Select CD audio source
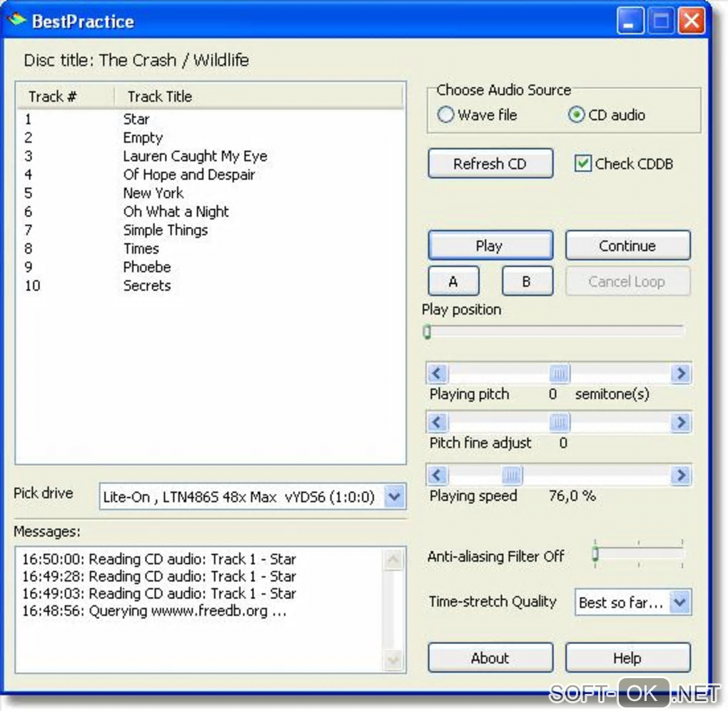Viewport: 728px width, 711px height. pos(607,115)
